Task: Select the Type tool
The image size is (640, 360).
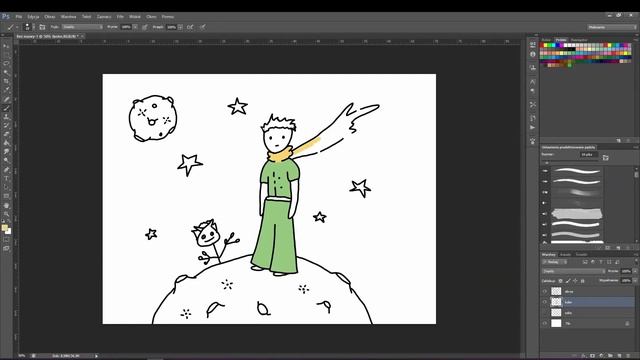Action: pos(6,178)
